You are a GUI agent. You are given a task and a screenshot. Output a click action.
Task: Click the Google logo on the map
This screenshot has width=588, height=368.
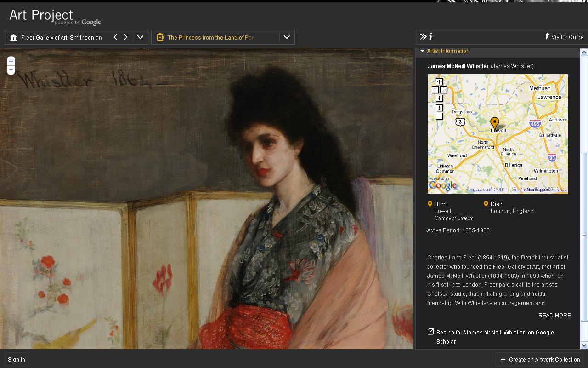point(443,185)
